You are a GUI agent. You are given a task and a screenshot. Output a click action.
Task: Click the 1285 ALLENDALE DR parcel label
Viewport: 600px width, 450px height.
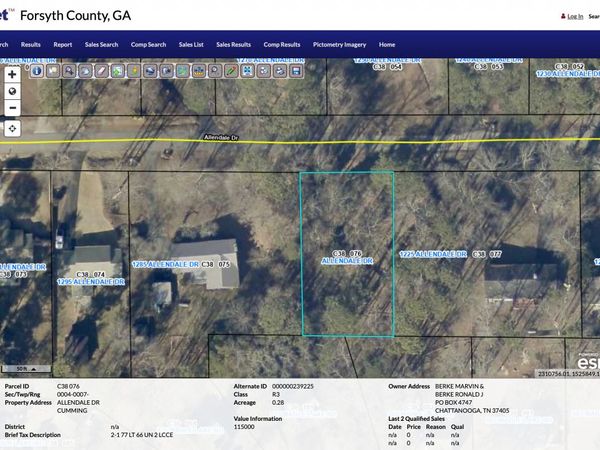(165, 264)
